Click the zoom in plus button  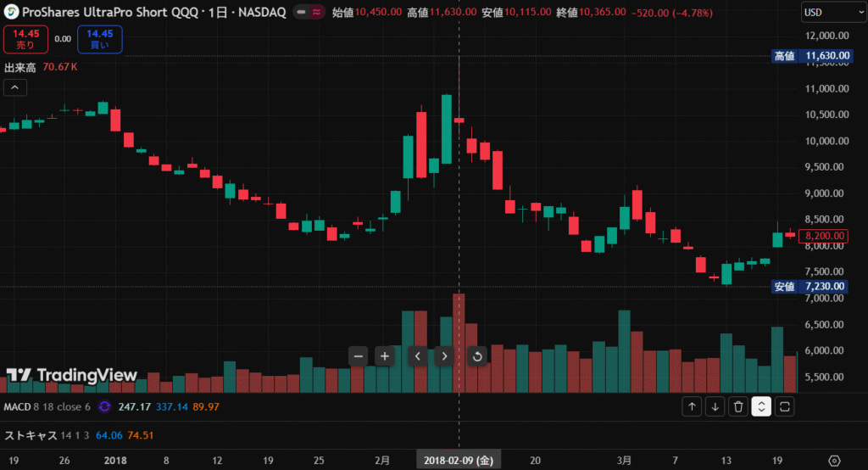[385, 356]
